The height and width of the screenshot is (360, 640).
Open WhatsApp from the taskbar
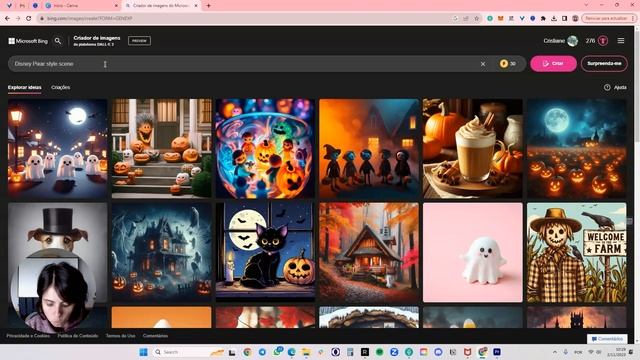(x=278, y=352)
